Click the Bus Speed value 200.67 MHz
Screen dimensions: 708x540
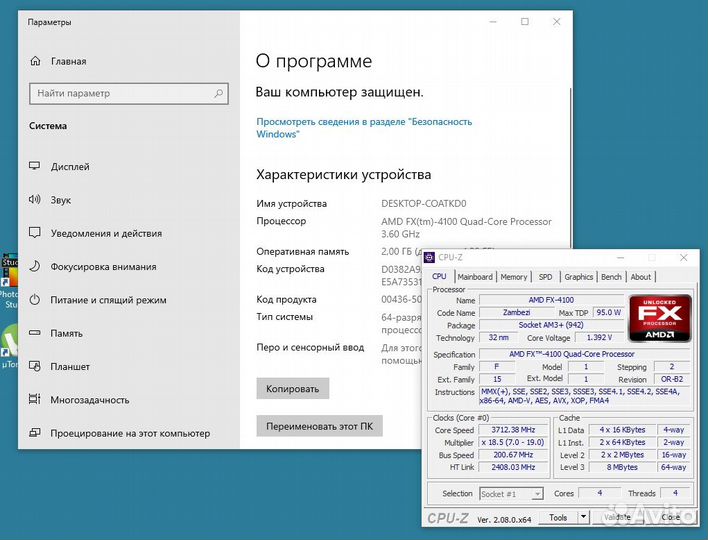click(x=513, y=455)
